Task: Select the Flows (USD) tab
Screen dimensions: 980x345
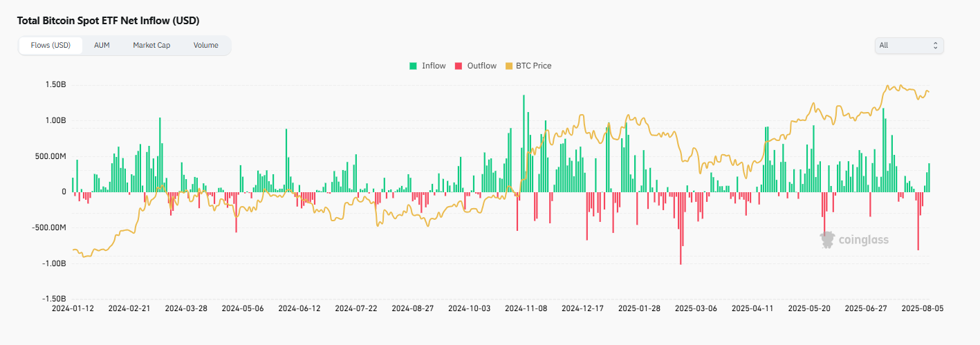Action: click(x=51, y=46)
